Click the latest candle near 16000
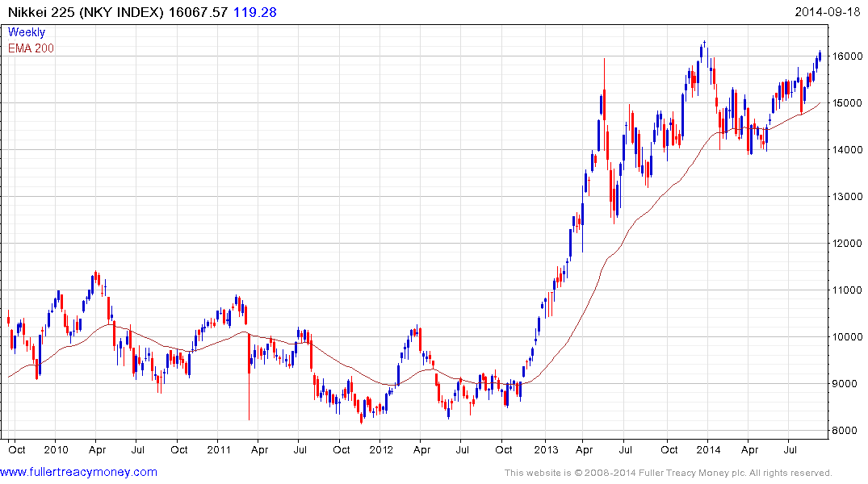Screen dimensions: 868x484 (820, 55)
